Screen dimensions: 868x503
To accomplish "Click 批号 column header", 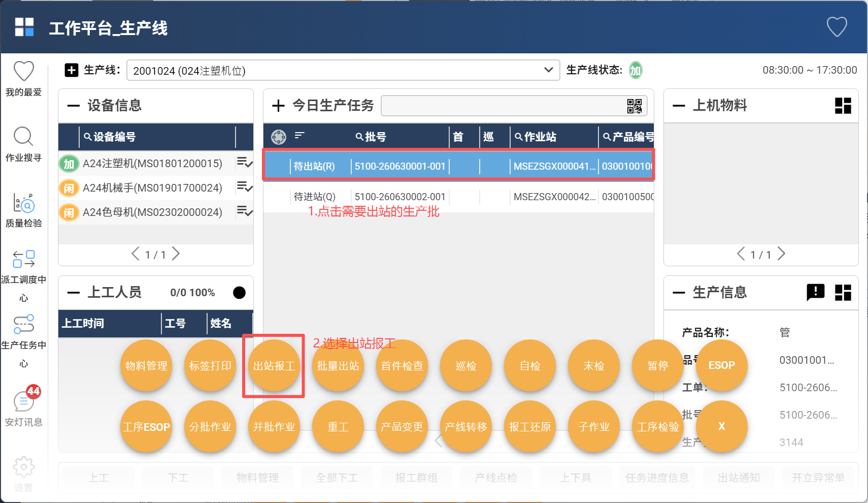I will (371, 137).
